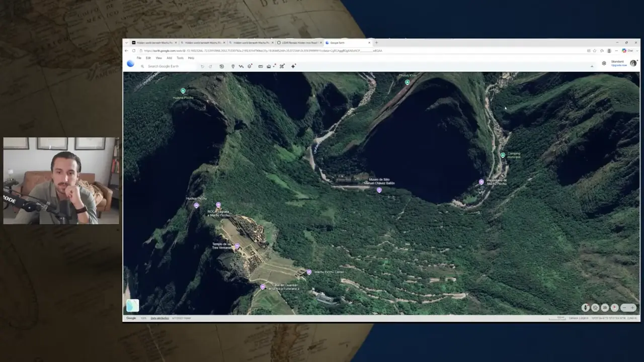
Task: Click the red compass north button
Action: [x=614, y=308]
